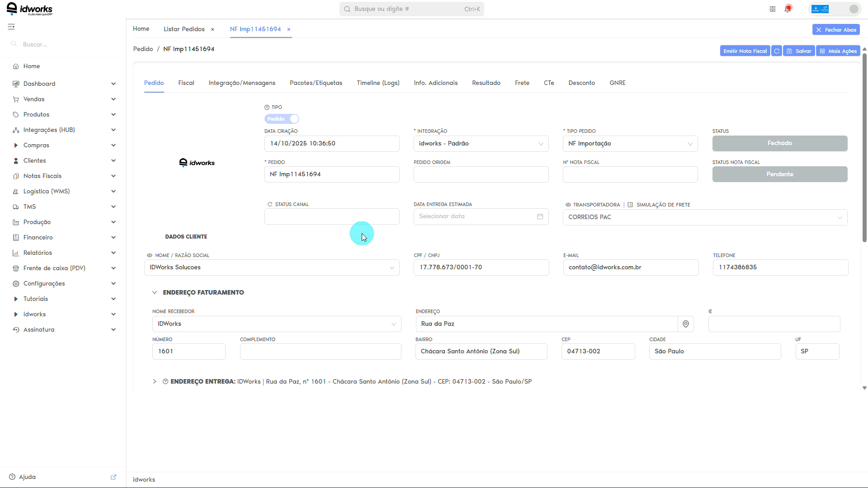Click the Salvar button

point(799,51)
